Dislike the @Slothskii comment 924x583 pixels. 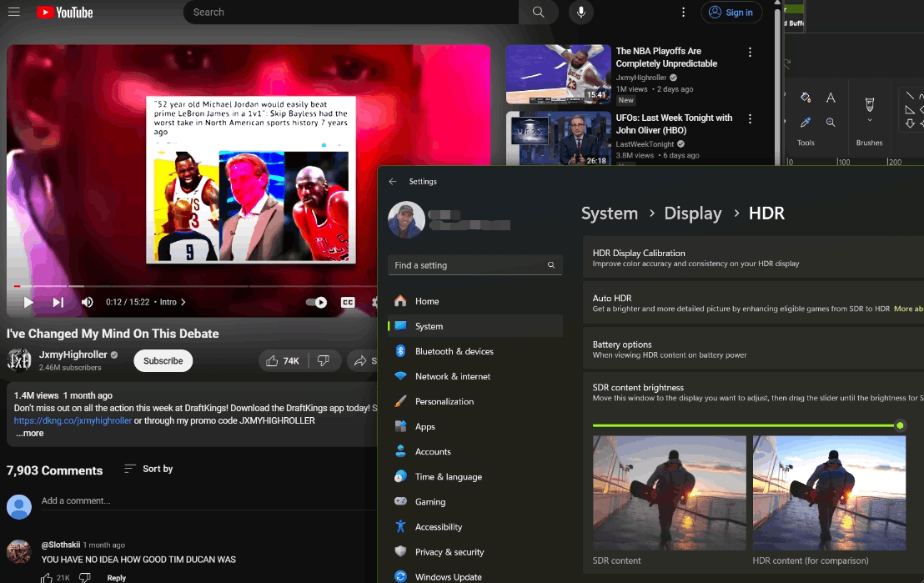point(85,578)
